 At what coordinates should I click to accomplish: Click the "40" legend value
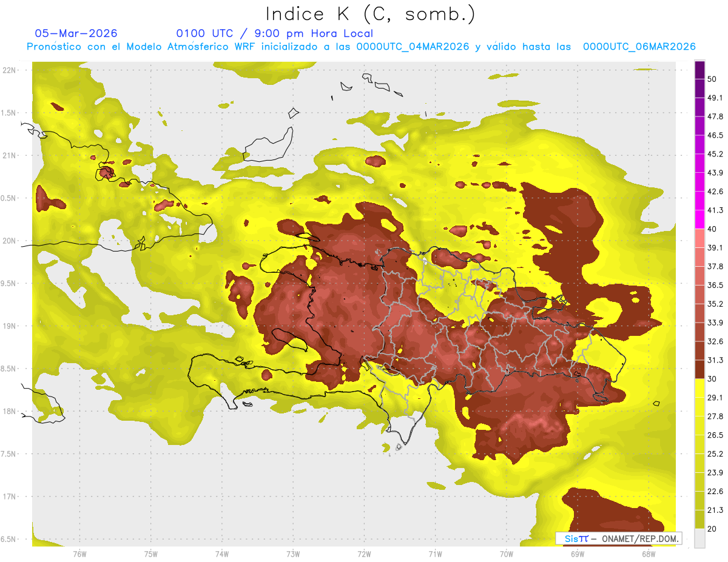(x=712, y=229)
